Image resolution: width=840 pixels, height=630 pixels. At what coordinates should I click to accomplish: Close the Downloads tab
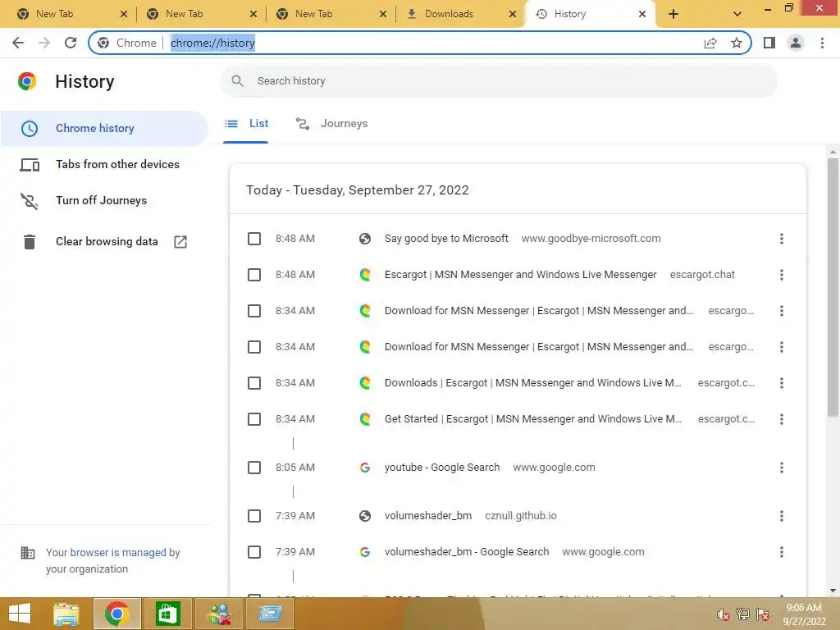click(512, 14)
